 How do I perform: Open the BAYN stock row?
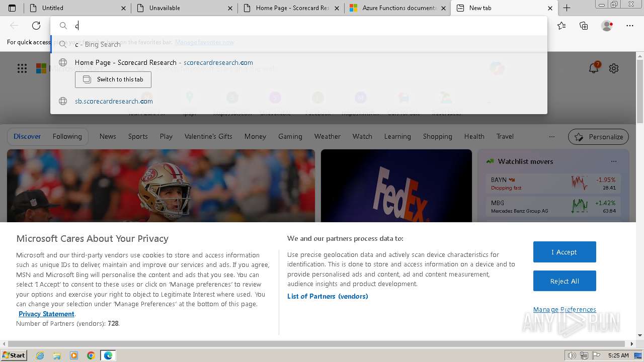pyautogui.click(x=553, y=184)
